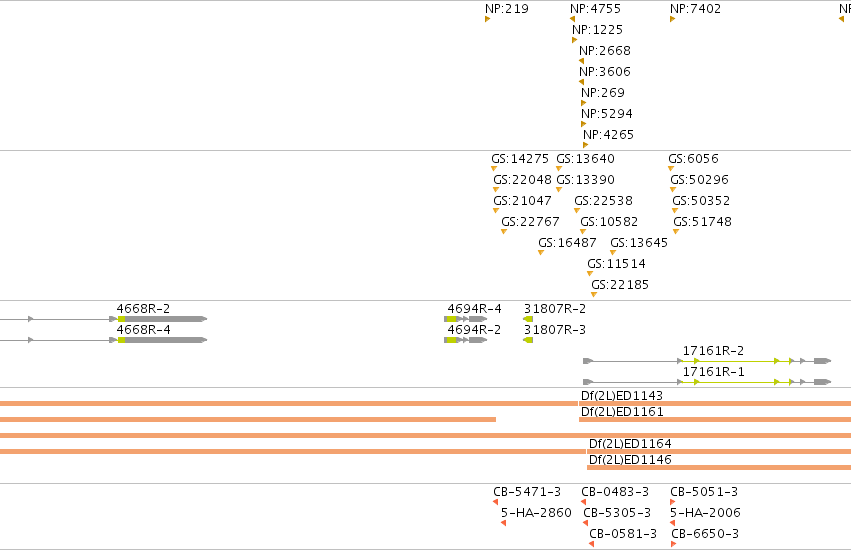
Task: Open the CB-5051-3 insertion entry
Action: point(704,492)
